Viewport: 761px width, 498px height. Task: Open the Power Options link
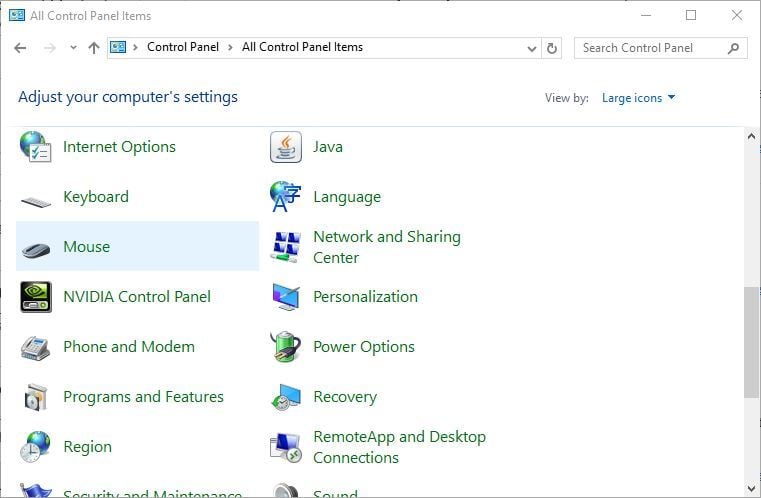coord(364,347)
